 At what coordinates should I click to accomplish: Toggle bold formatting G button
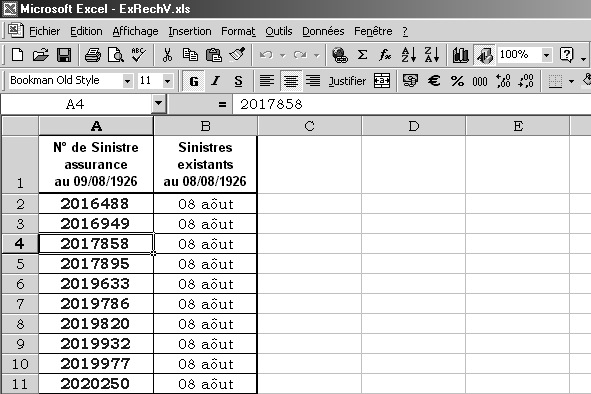pyautogui.click(x=193, y=81)
